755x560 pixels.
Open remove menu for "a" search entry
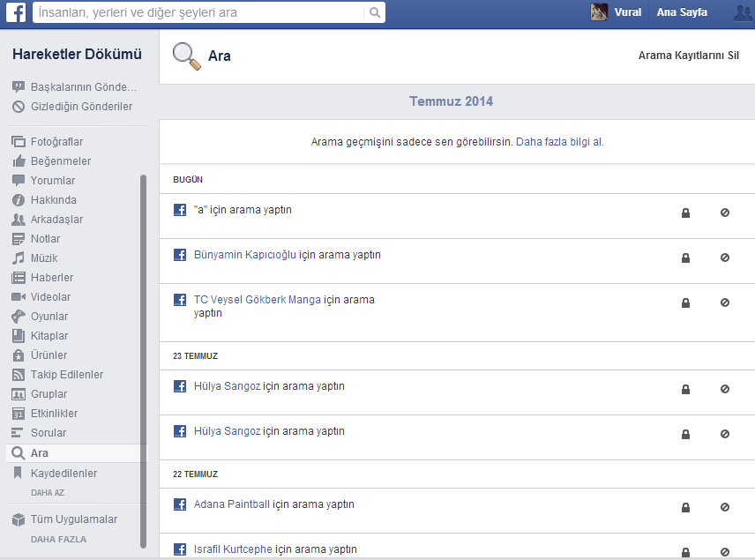(725, 213)
